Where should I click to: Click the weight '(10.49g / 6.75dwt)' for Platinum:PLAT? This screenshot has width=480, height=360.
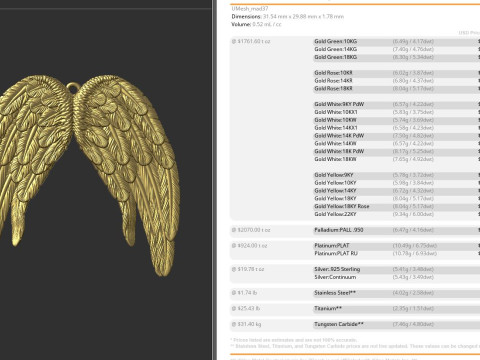coord(415,245)
